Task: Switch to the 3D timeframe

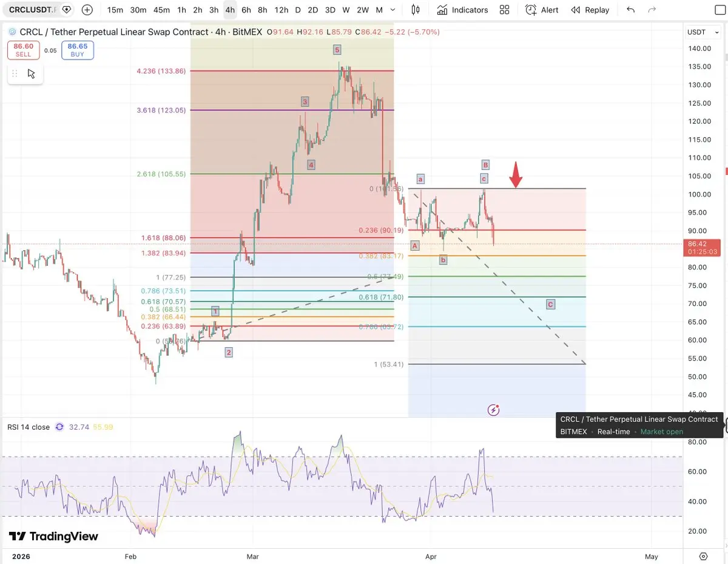Action: [x=329, y=10]
